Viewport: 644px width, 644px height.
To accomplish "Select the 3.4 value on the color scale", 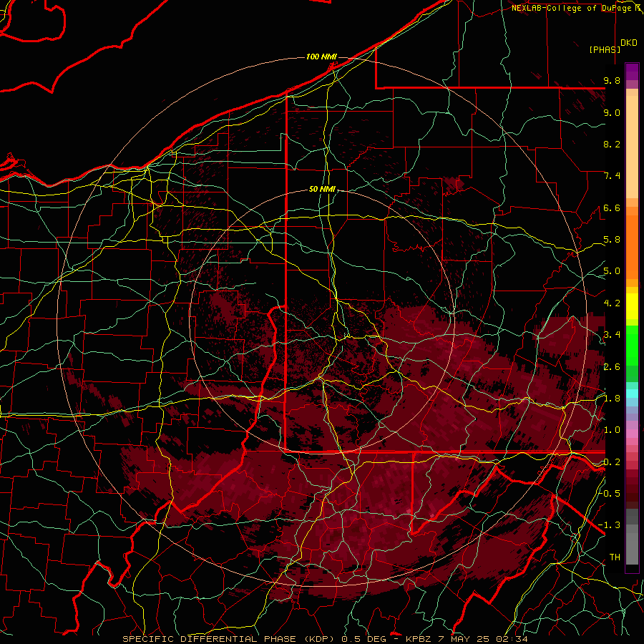I will tap(612, 335).
